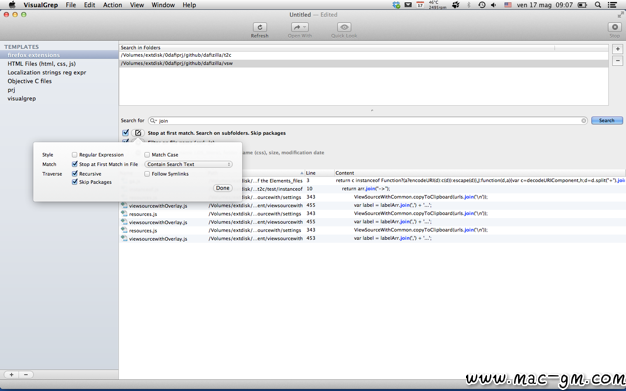Open the Window menu
Screen dimensions: 626x391
point(163,5)
